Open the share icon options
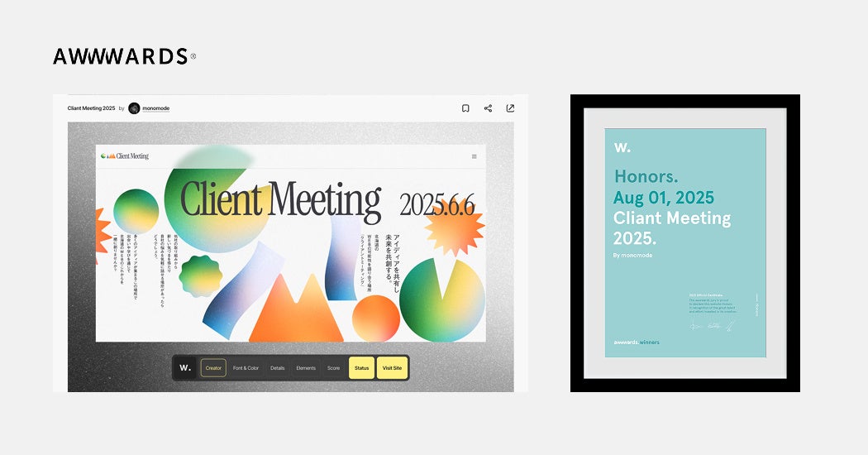 [488, 108]
